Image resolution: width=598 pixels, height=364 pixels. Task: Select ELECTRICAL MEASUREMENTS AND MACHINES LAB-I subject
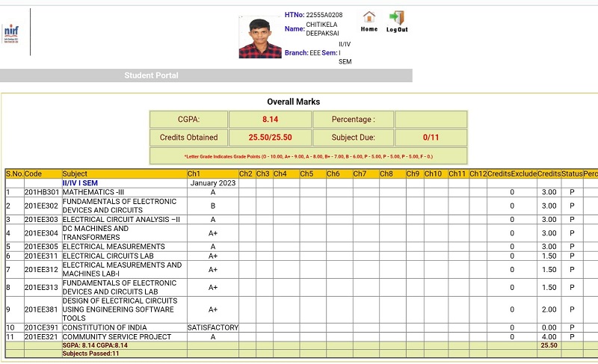[122, 270]
